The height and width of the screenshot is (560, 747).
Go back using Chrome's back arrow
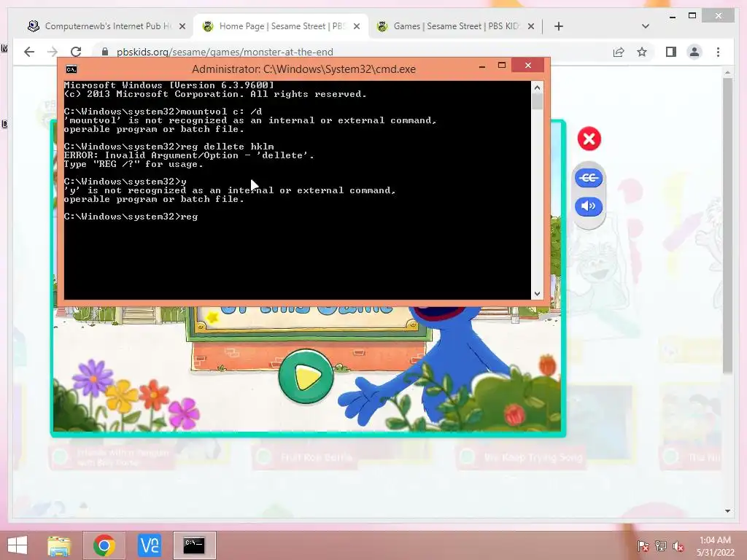pos(29,52)
